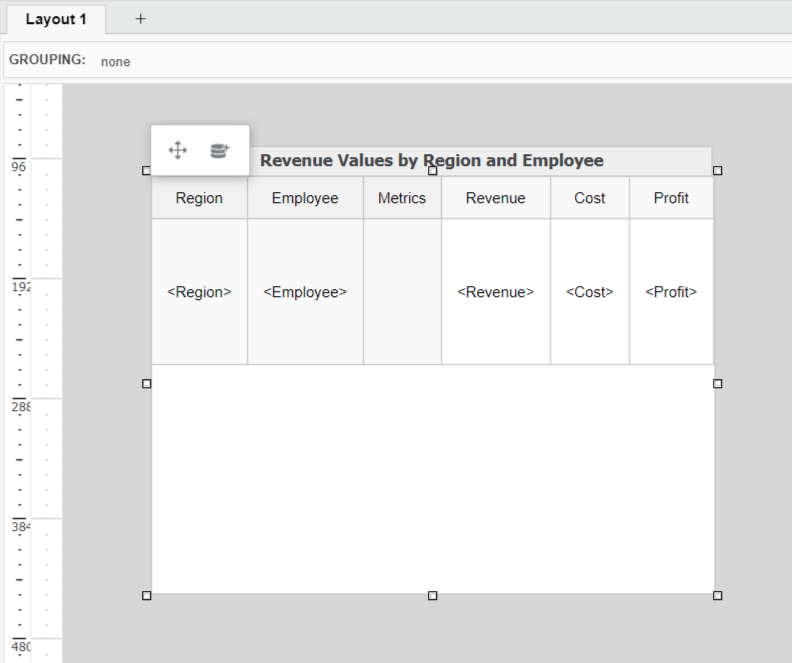
Task: Switch to the Layout 1 tab
Action: coord(56,19)
